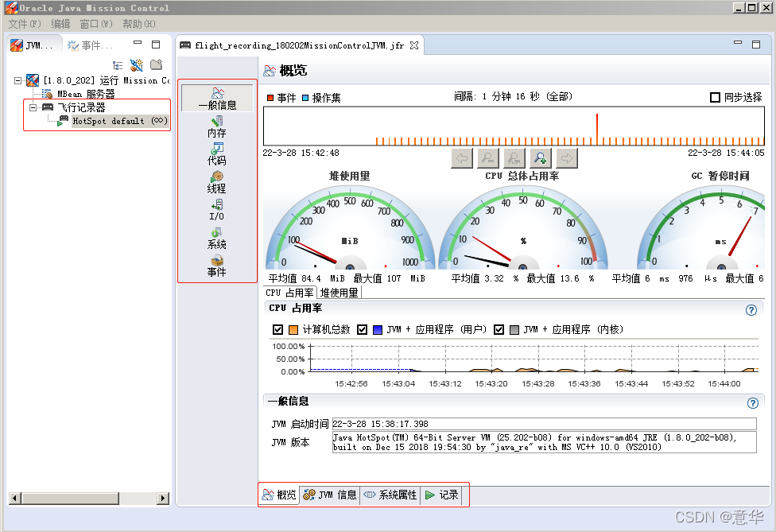Open the I/O tab group

pos(217,210)
